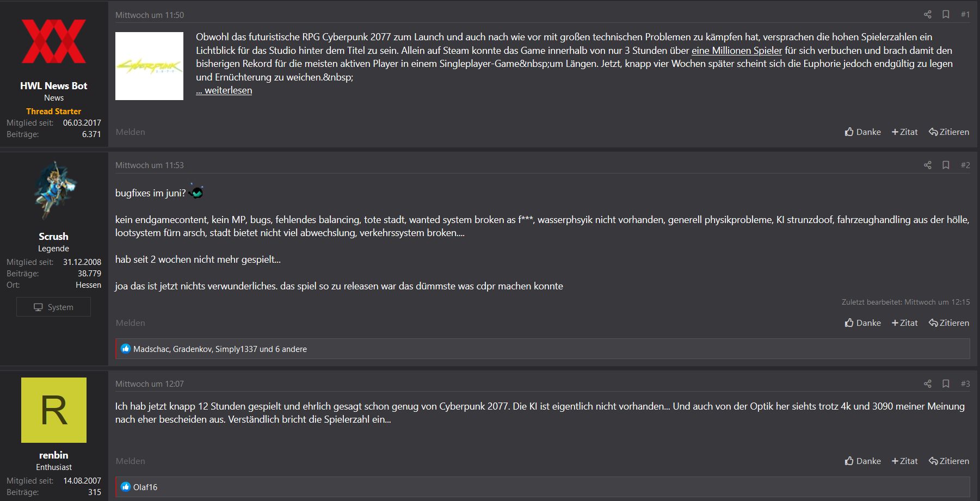Open the 'eine Millionen Spieler' link
The height and width of the screenshot is (501, 980).
click(x=737, y=51)
